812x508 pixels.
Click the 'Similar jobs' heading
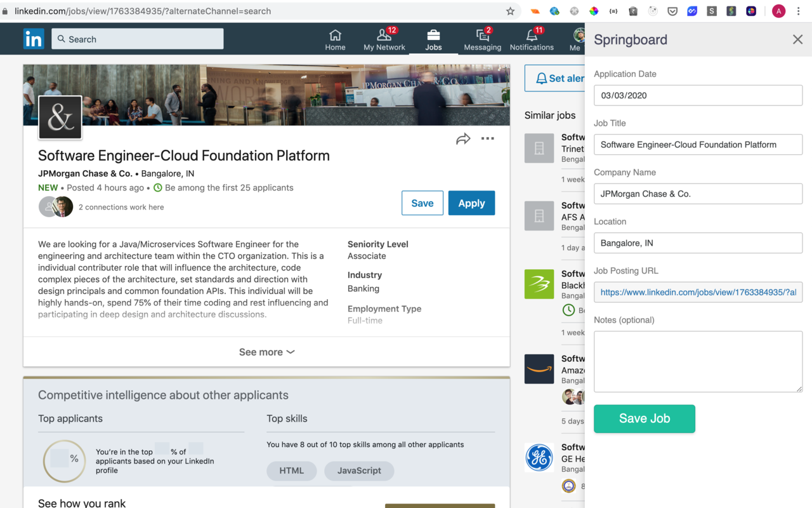(x=550, y=115)
